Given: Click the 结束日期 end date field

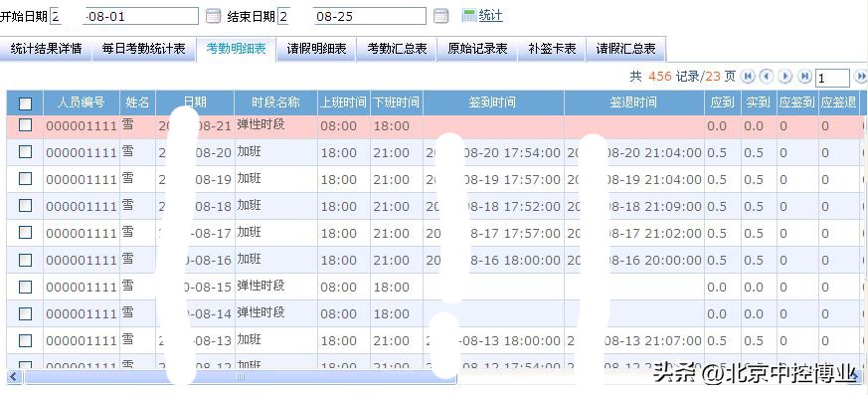Looking at the screenshot, I should click(352, 16).
